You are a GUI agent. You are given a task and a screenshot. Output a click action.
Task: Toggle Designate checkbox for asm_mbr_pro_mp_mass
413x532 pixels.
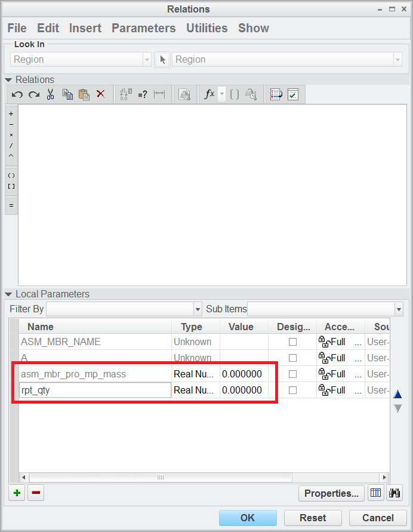pos(292,374)
